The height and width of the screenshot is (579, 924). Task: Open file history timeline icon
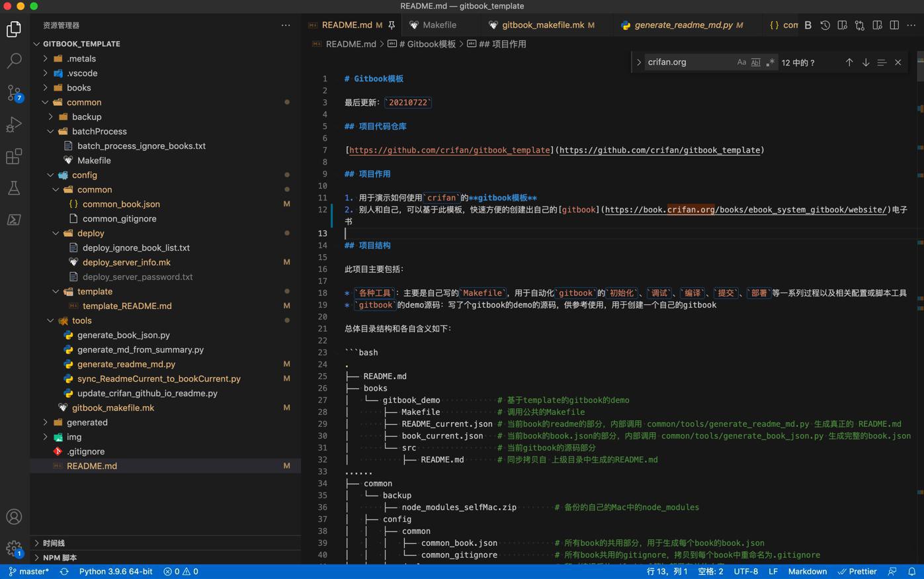(825, 25)
